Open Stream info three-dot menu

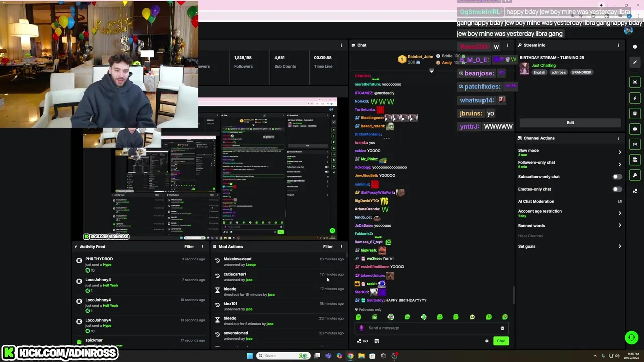coord(618,45)
